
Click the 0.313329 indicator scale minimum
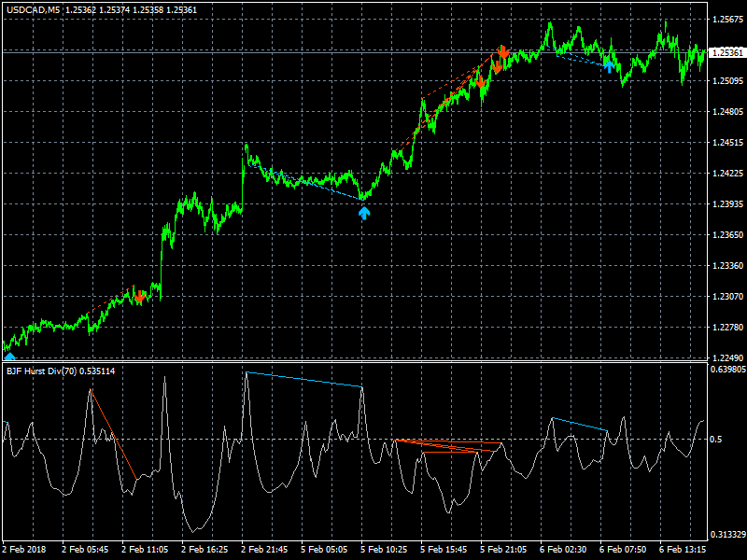click(728, 535)
